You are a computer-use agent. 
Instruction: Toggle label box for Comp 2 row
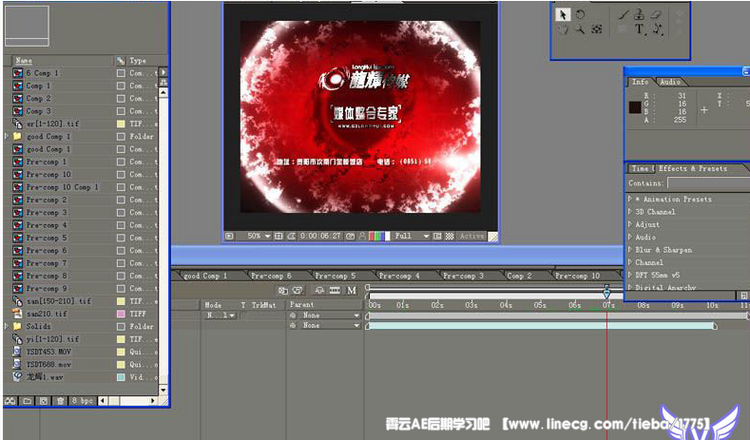click(121, 99)
